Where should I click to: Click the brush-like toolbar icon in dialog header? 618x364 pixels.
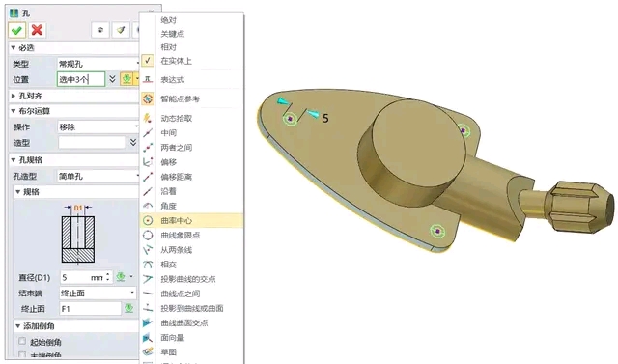click(121, 30)
